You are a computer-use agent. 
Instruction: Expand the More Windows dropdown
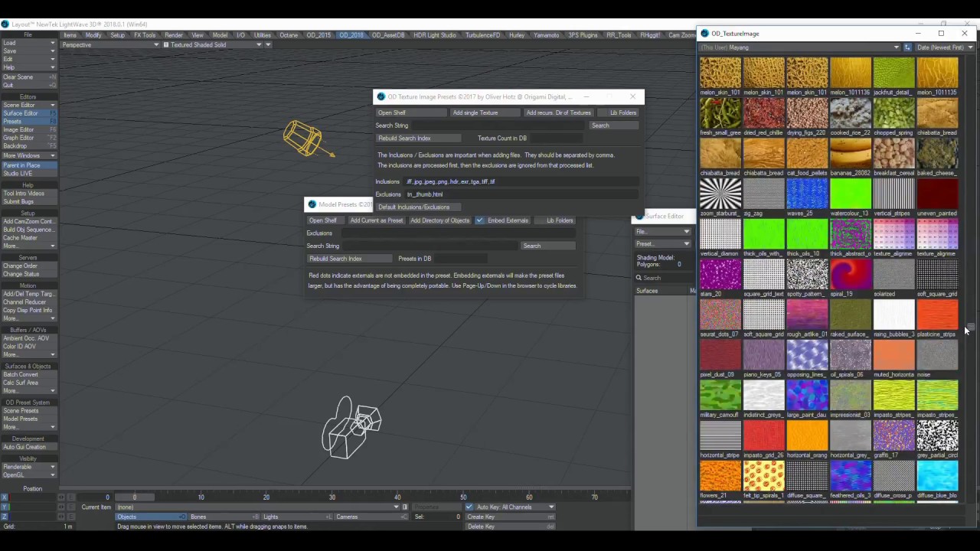[28, 155]
